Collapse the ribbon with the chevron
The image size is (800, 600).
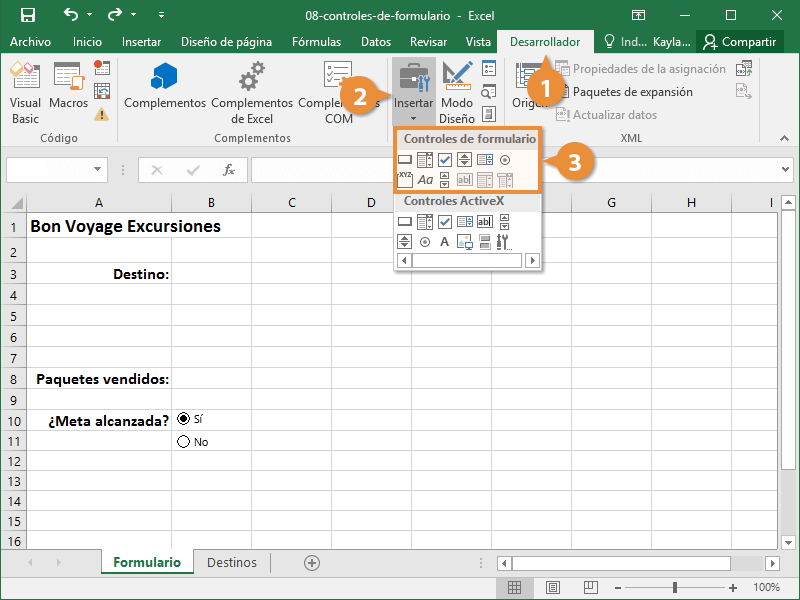click(x=784, y=138)
